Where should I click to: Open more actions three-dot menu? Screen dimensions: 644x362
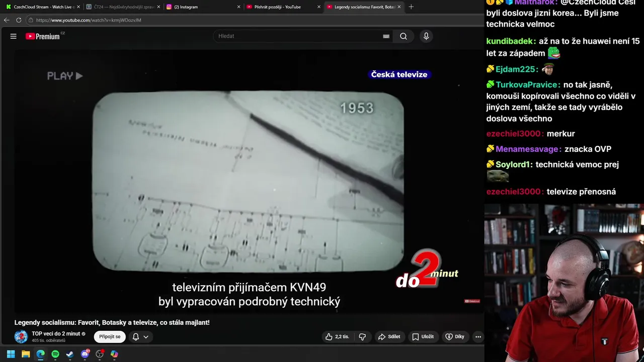tap(478, 337)
